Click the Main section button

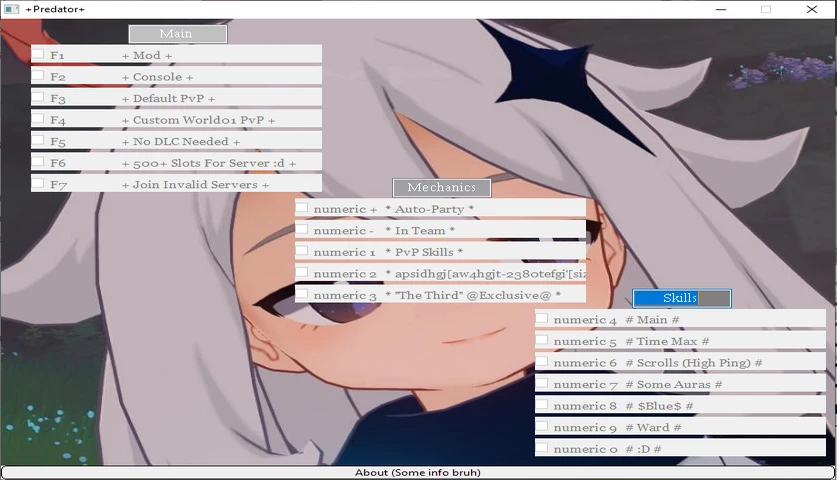coord(178,34)
